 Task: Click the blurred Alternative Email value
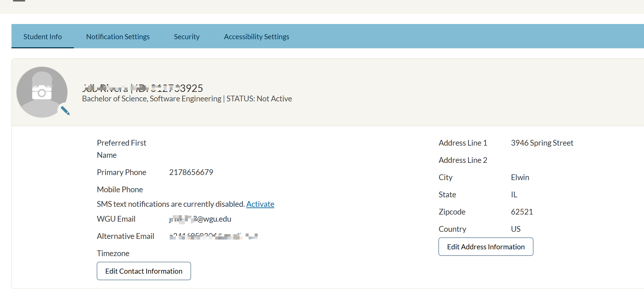click(214, 236)
